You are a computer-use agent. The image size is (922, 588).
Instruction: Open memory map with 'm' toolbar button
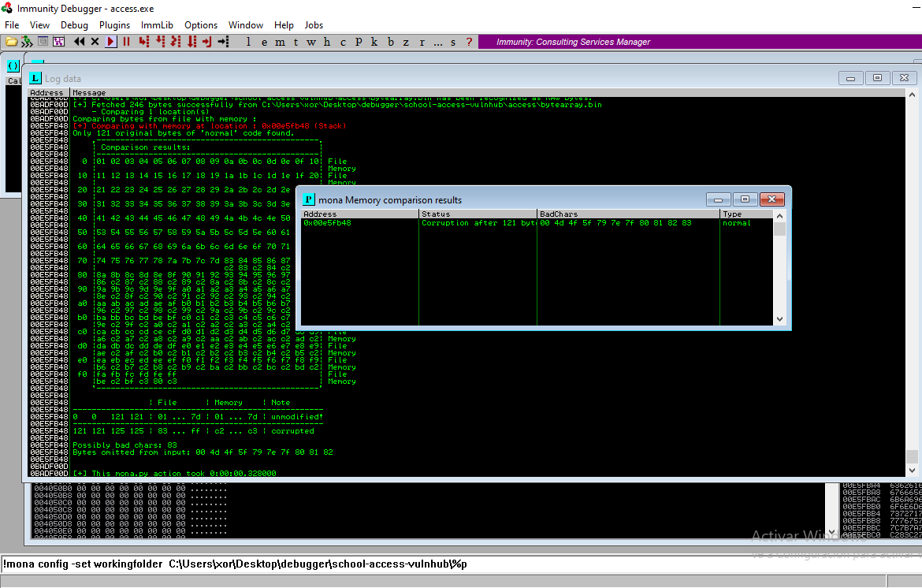pyautogui.click(x=281, y=42)
